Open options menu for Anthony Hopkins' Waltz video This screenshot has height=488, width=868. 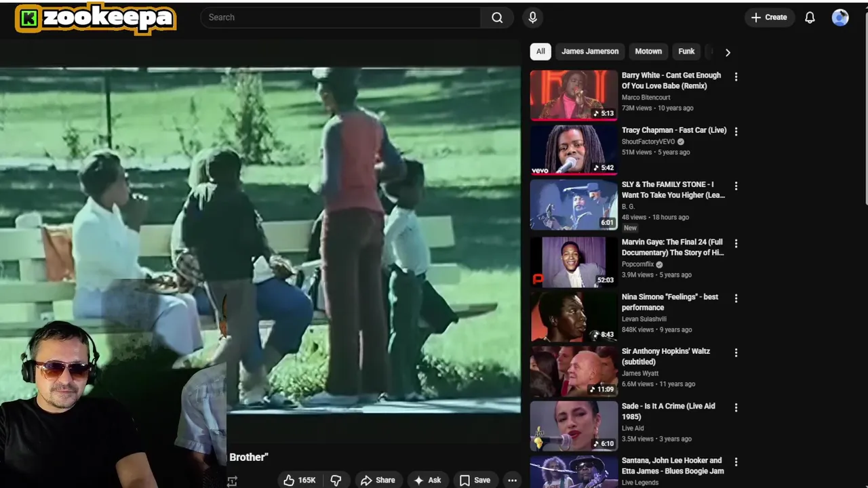coord(736,352)
